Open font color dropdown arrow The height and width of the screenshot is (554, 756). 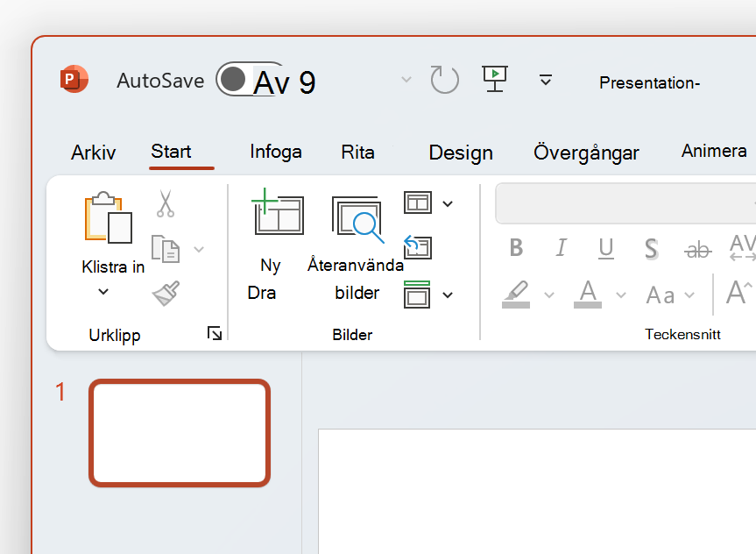point(621,295)
